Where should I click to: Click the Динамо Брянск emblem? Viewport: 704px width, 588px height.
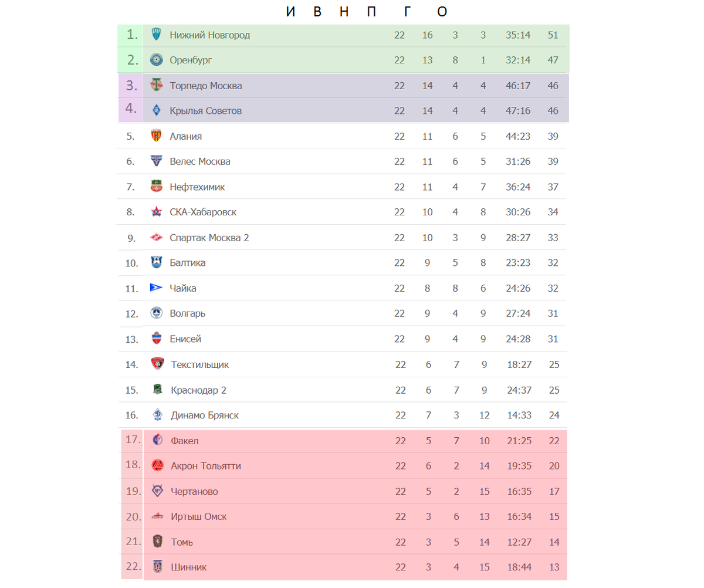tap(157, 415)
